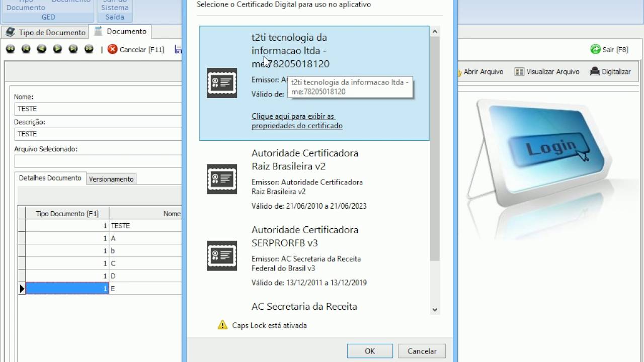Open the Detalhes Documento tab
Screen dimensions: 644x362
click(x=50, y=178)
